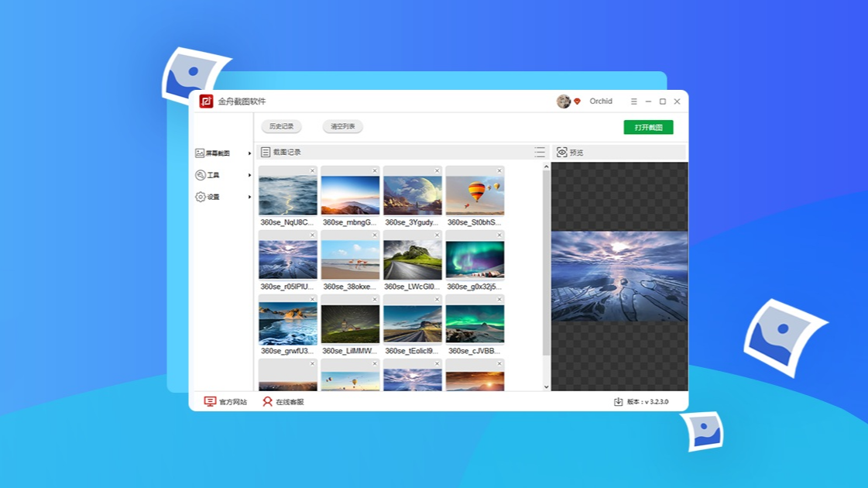The height and width of the screenshot is (488, 868).
Task: Choose the 360se_LWcGl0 road thumbnail
Action: coord(413,259)
